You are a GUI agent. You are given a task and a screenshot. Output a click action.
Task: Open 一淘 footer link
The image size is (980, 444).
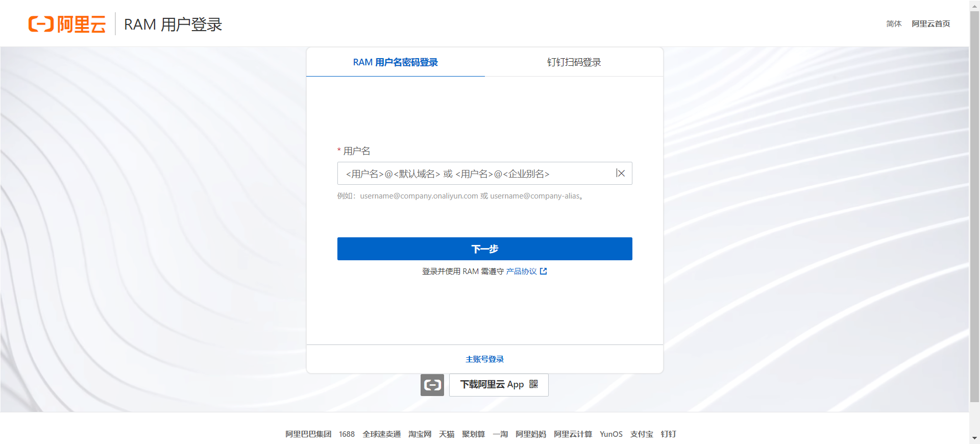tap(500, 434)
